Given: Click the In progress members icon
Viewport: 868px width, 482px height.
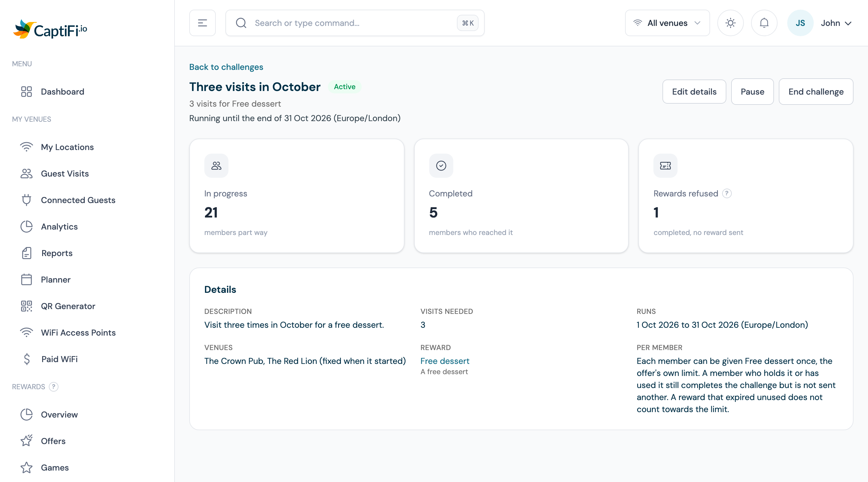Looking at the screenshot, I should pos(216,166).
